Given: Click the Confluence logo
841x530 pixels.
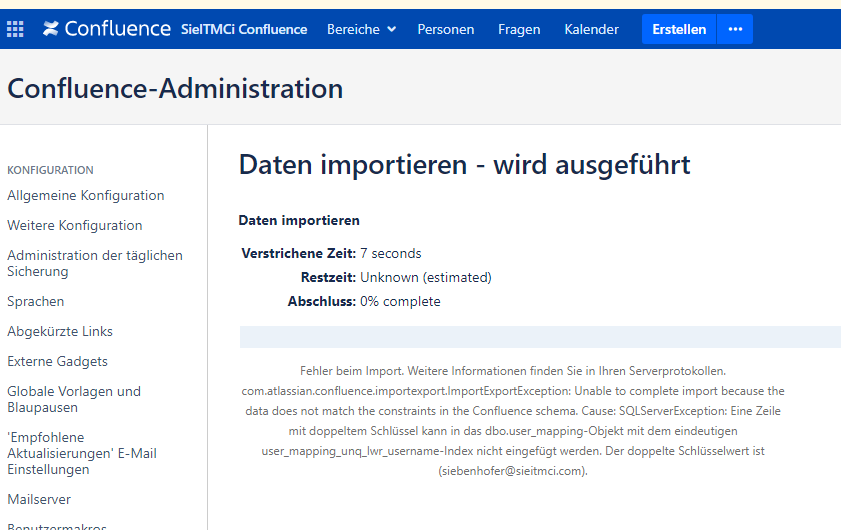Looking at the screenshot, I should [107, 29].
